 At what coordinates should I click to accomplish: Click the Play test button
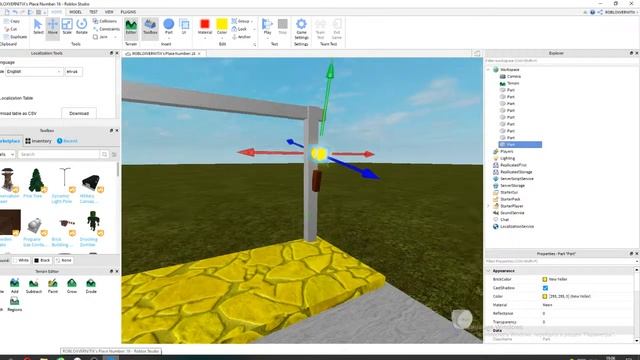click(267, 28)
